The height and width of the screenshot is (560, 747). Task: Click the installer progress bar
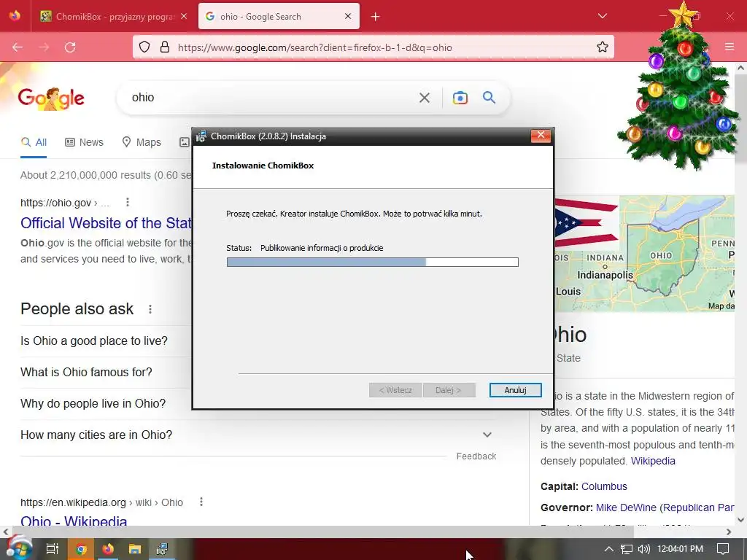pos(373,262)
